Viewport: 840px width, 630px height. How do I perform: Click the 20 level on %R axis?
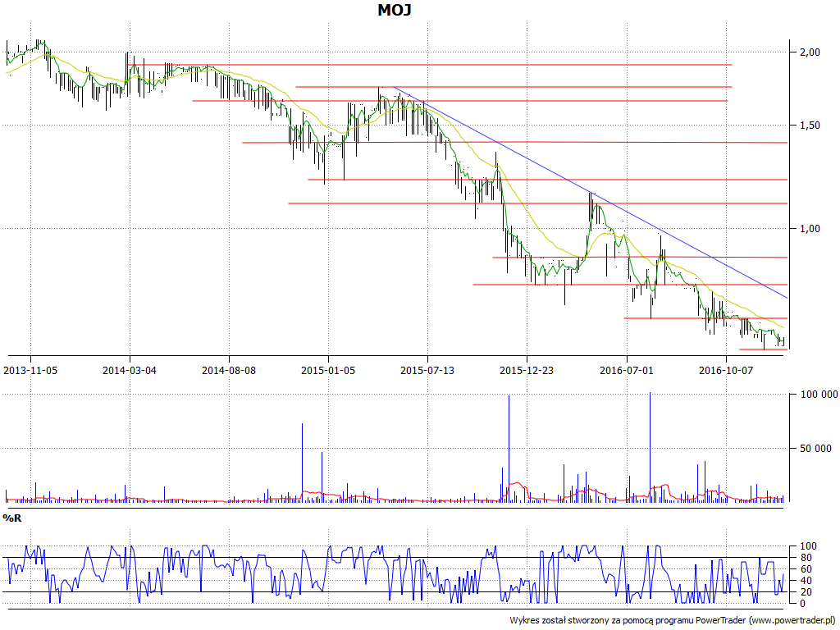(x=806, y=592)
